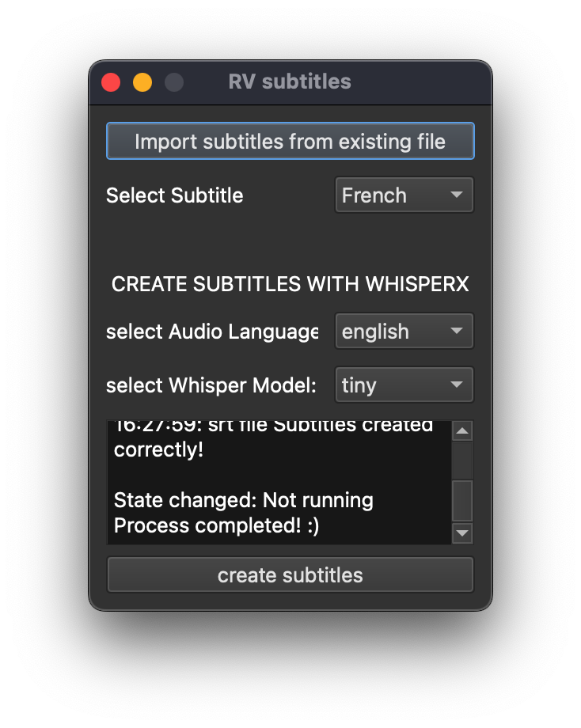The height and width of the screenshot is (728, 581).
Task: Click the log scrollbar up arrow
Action: point(462,431)
